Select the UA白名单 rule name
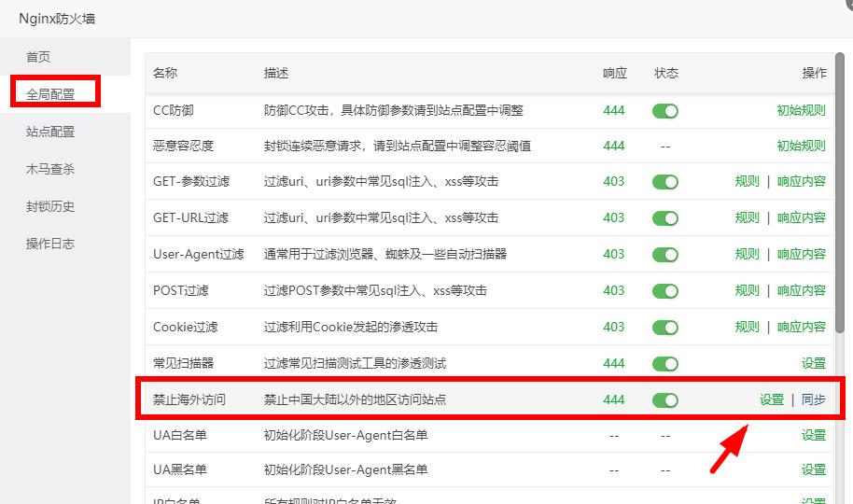The image size is (853, 504). pos(180,435)
